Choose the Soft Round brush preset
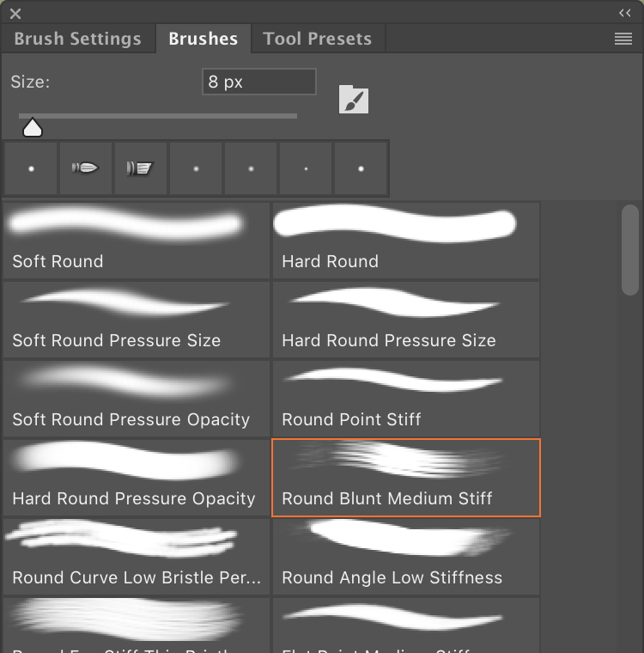644x653 pixels. pos(137,241)
